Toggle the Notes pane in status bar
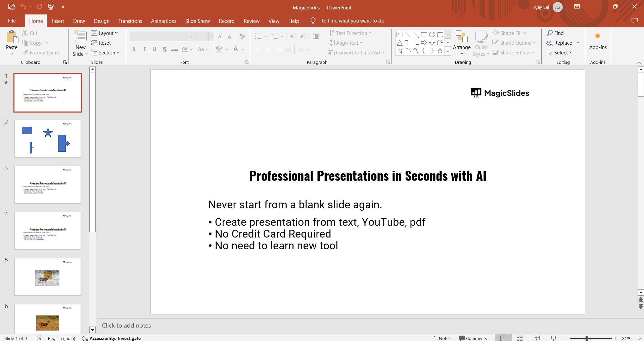Image resolution: width=644 pixels, height=341 pixels. tap(441, 338)
